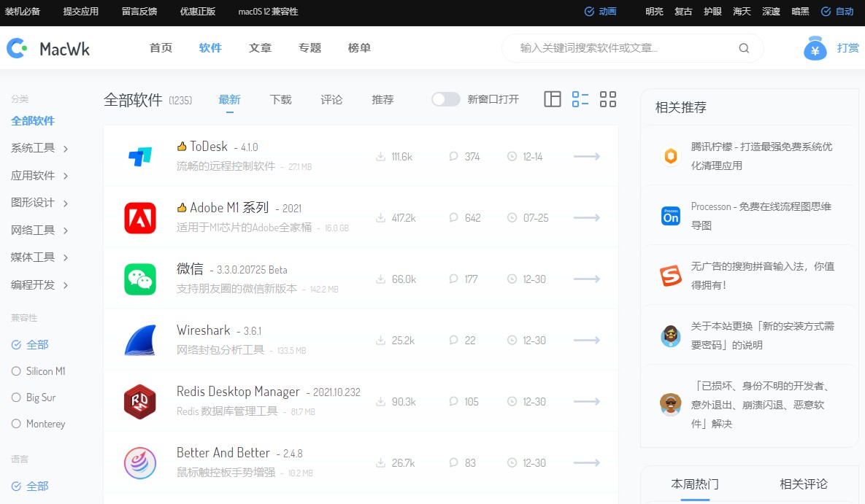Viewport: 865px width, 504px height.
Task: Click the MacWk logo
Action: point(48,49)
